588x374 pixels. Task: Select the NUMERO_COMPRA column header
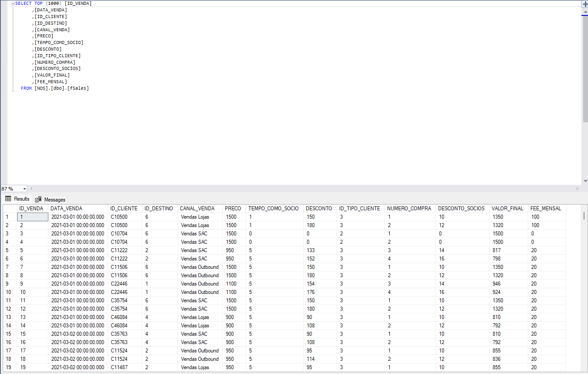click(x=410, y=209)
